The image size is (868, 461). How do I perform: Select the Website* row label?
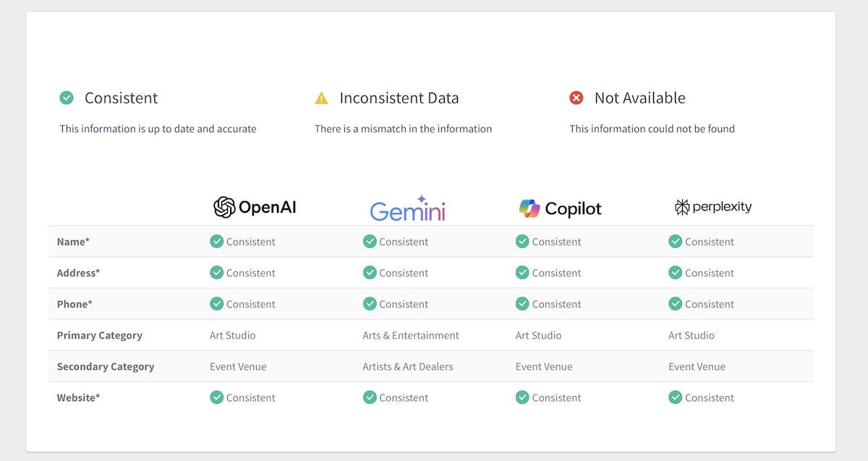pyautogui.click(x=78, y=398)
